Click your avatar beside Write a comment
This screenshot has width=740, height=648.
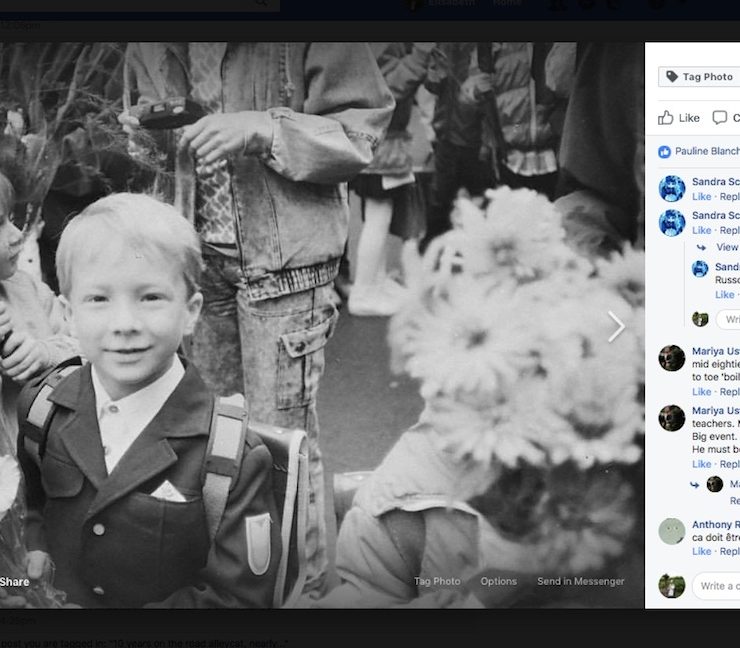(672, 586)
